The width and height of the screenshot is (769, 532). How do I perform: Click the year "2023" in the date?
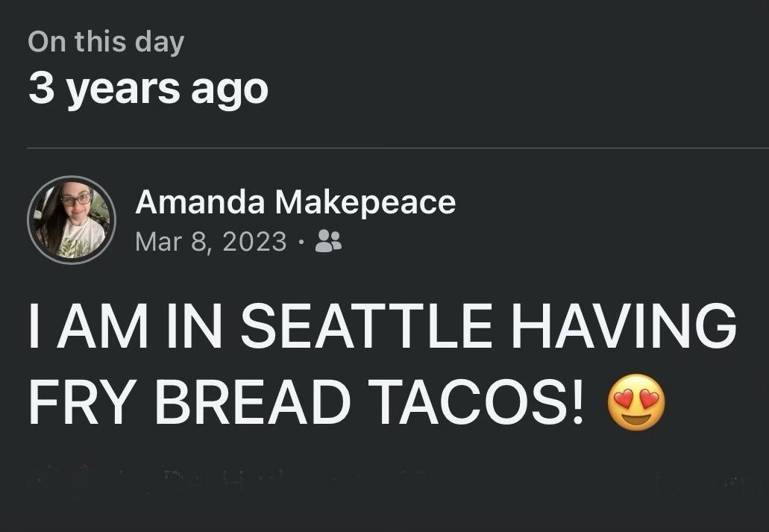(253, 241)
